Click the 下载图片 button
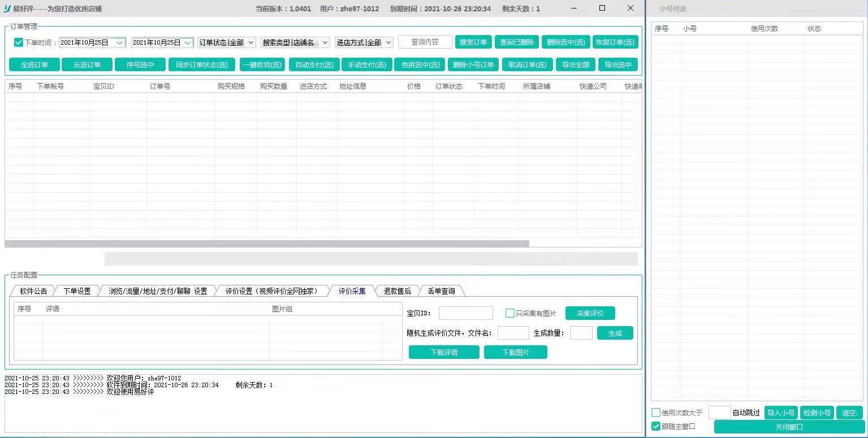868x438 pixels. (515, 352)
